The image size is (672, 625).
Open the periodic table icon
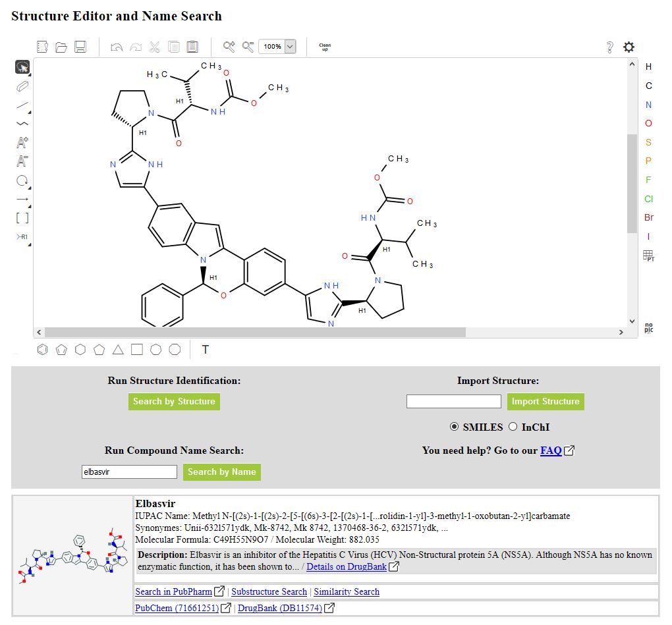point(648,256)
